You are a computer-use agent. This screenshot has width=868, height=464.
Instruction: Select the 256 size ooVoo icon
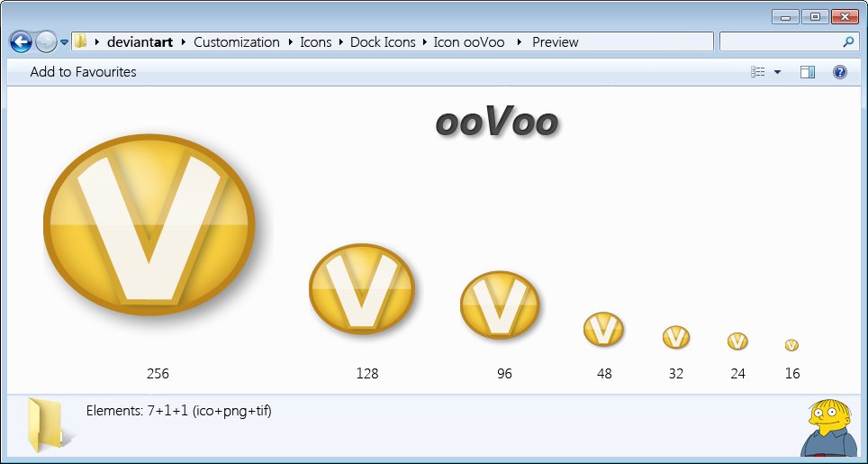pos(149,225)
